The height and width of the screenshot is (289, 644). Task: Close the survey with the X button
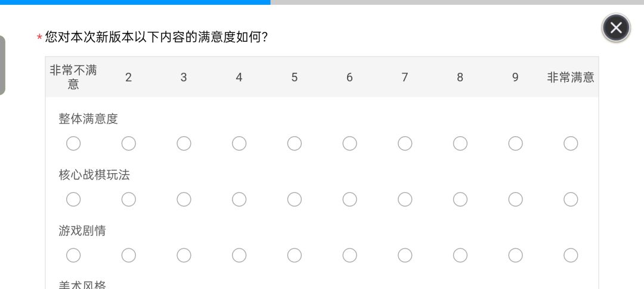coord(615,28)
